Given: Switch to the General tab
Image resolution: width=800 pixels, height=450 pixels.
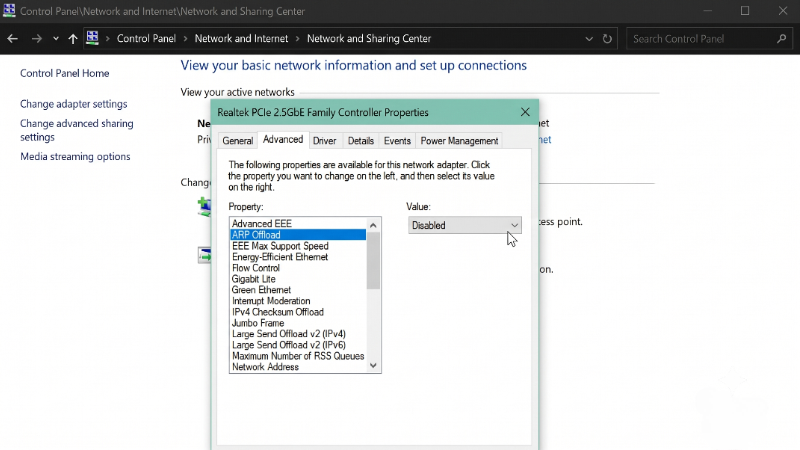Looking at the screenshot, I should click(x=238, y=141).
